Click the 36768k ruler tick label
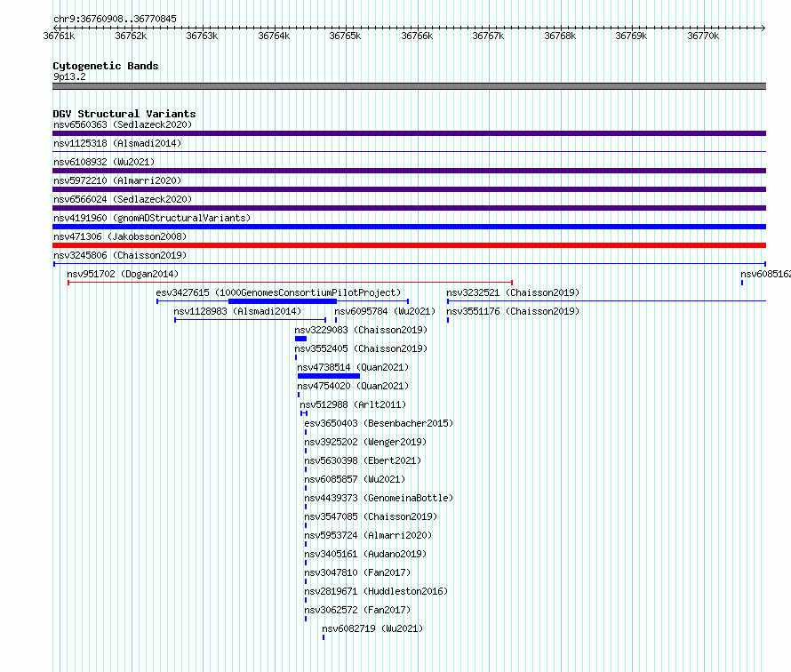 tap(560, 36)
